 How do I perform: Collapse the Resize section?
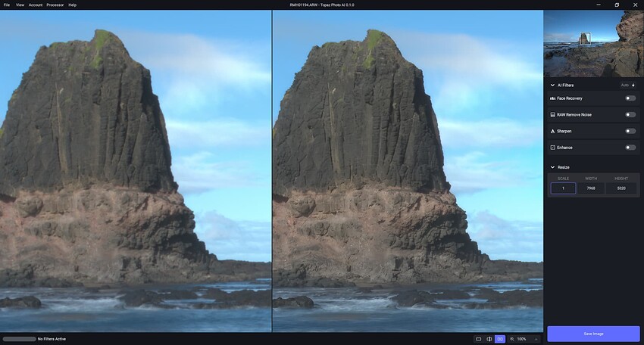(552, 167)
